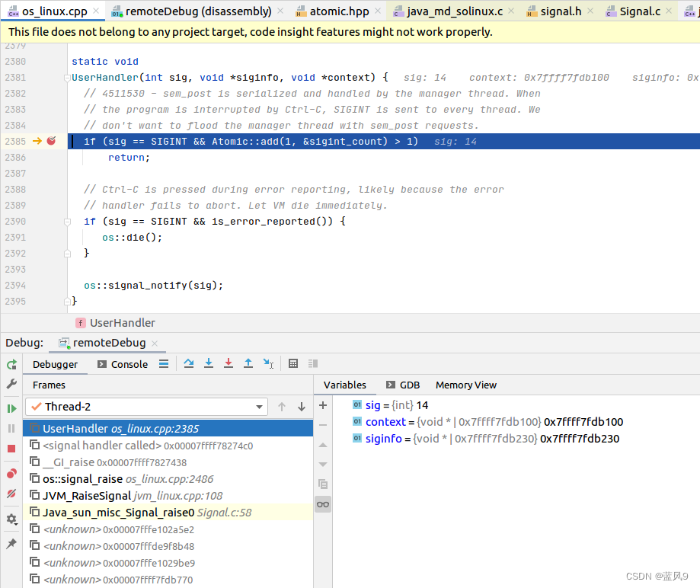Open the Memory View tab

coord(466,385)
